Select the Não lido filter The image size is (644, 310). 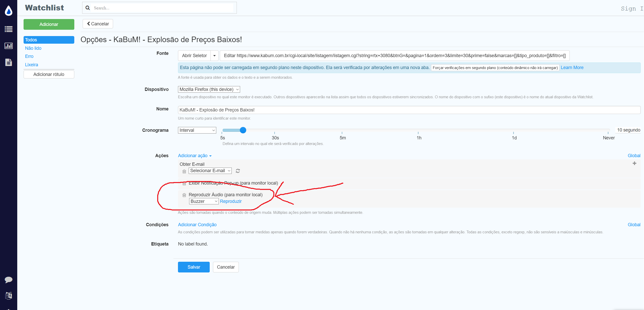tap(33, 48)
